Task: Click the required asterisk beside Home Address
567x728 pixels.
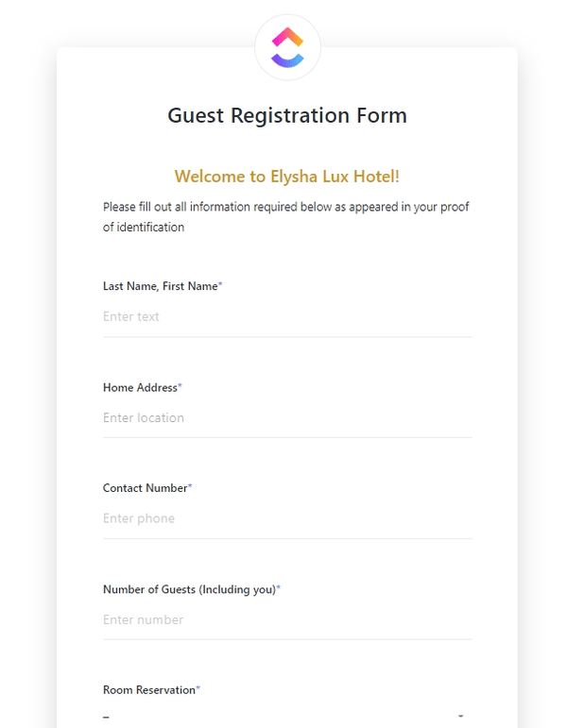Action: 180,387
